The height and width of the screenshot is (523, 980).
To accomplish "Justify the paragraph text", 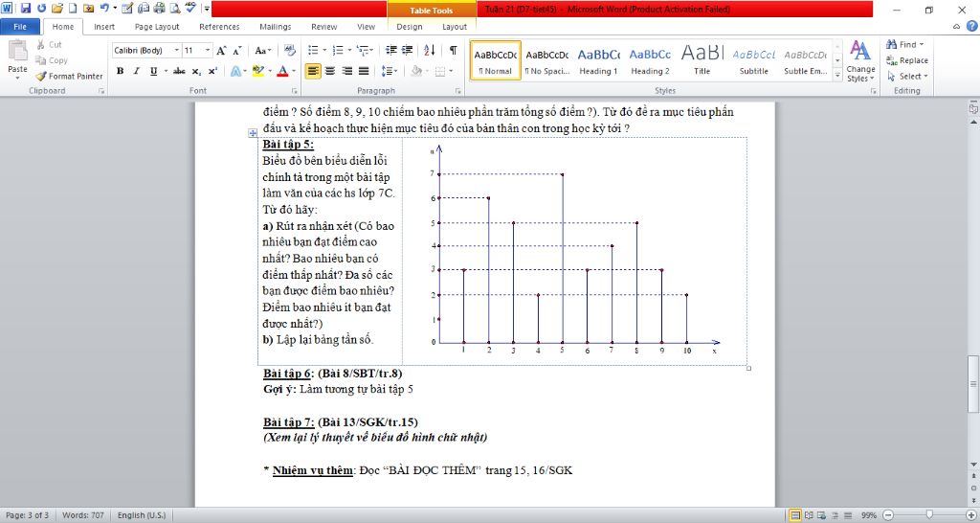I will (363, 71).
